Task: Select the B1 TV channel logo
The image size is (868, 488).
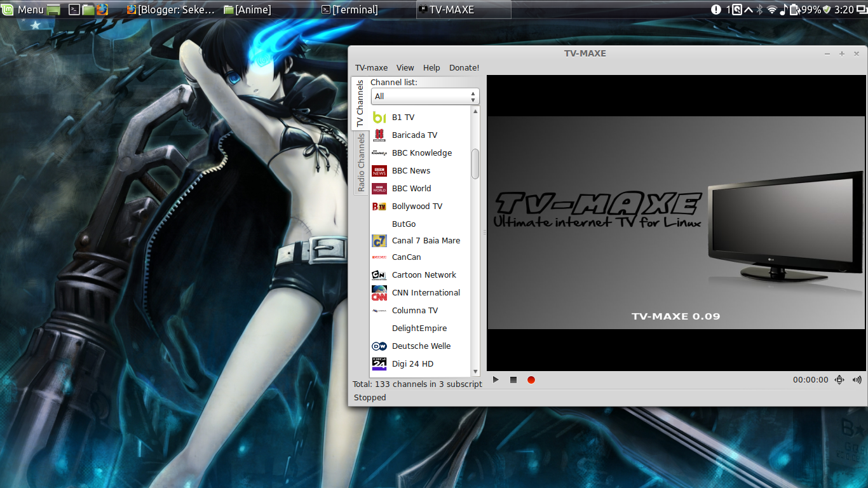Action: (379, 118)
